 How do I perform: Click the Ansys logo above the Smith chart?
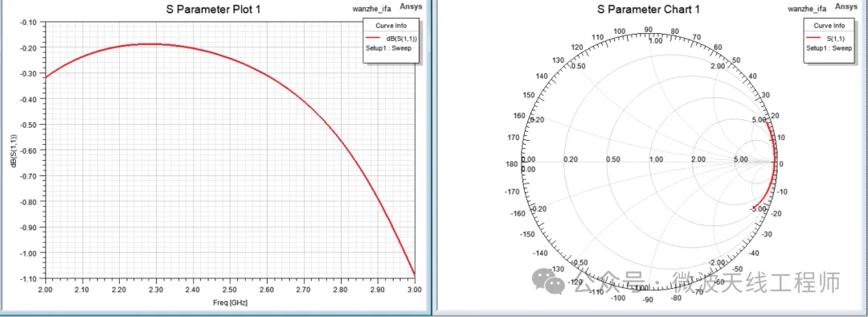click(845, 7)
